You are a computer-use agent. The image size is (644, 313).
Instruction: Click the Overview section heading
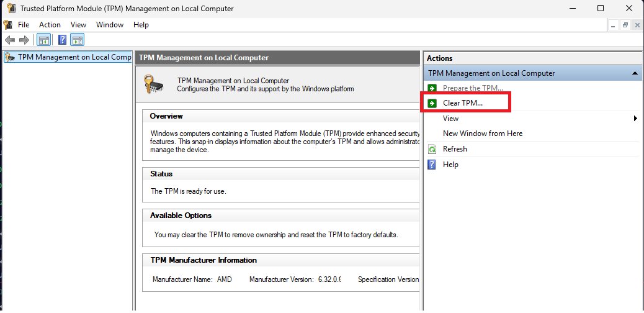166,116
